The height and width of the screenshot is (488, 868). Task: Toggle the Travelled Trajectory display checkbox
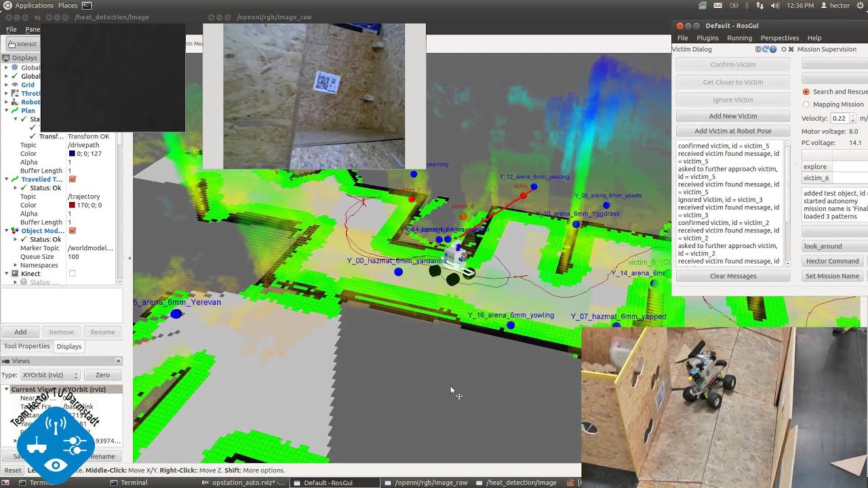[x=73, y=179]
